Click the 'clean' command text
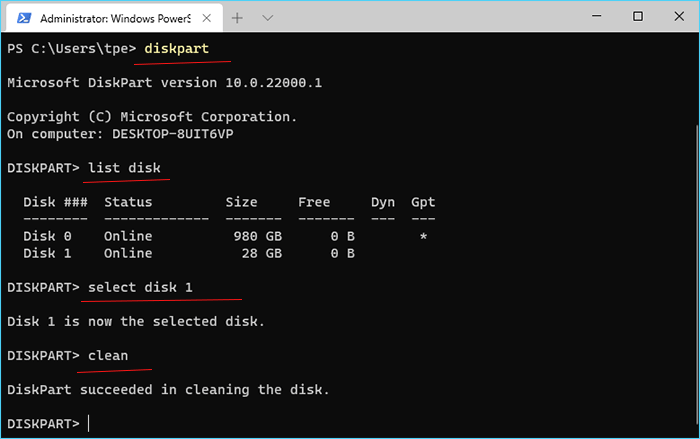The height and width of the screenshot is (439, 700). 108,355
